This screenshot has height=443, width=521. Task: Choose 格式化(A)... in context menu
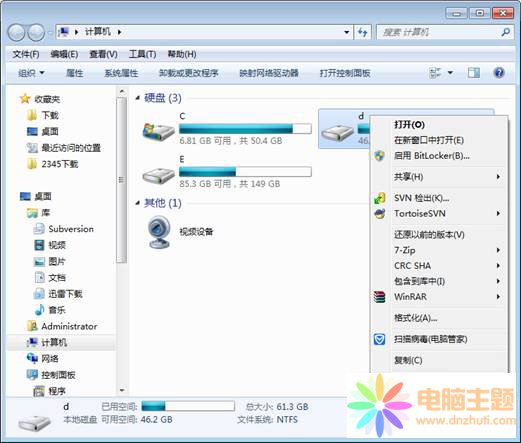coord(415,318)
